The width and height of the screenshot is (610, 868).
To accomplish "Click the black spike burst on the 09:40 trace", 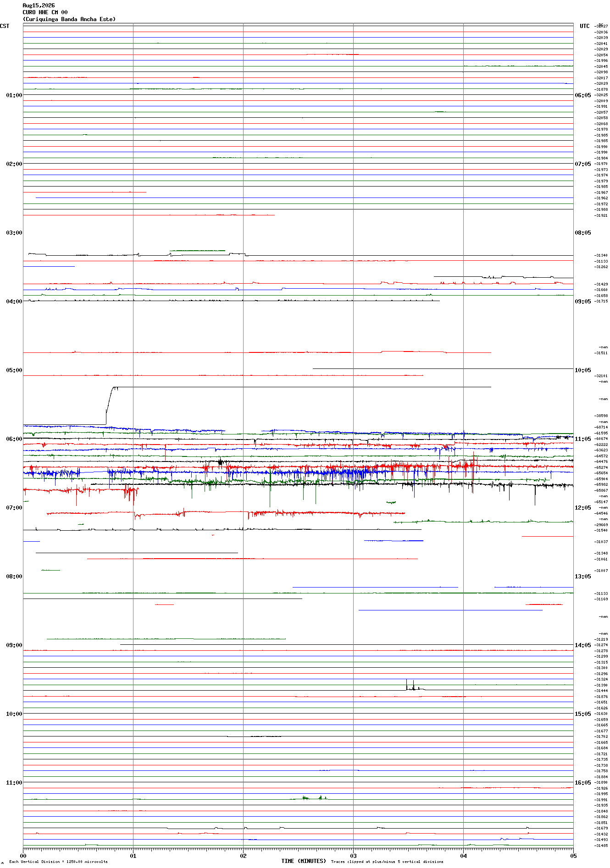I will click(415, 685).
